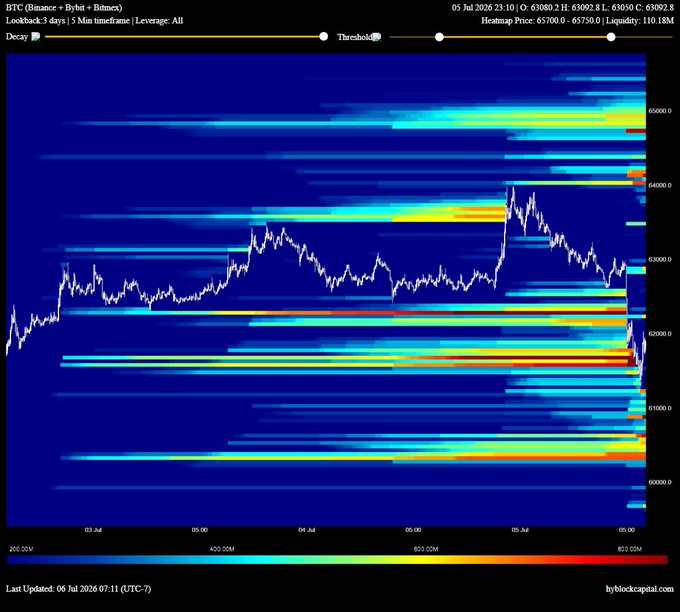Image resolution: width=680 pixels, height=612 pixels.
Task: Click the 65000.0 price axis label
Action: click(x=660, y=111)
